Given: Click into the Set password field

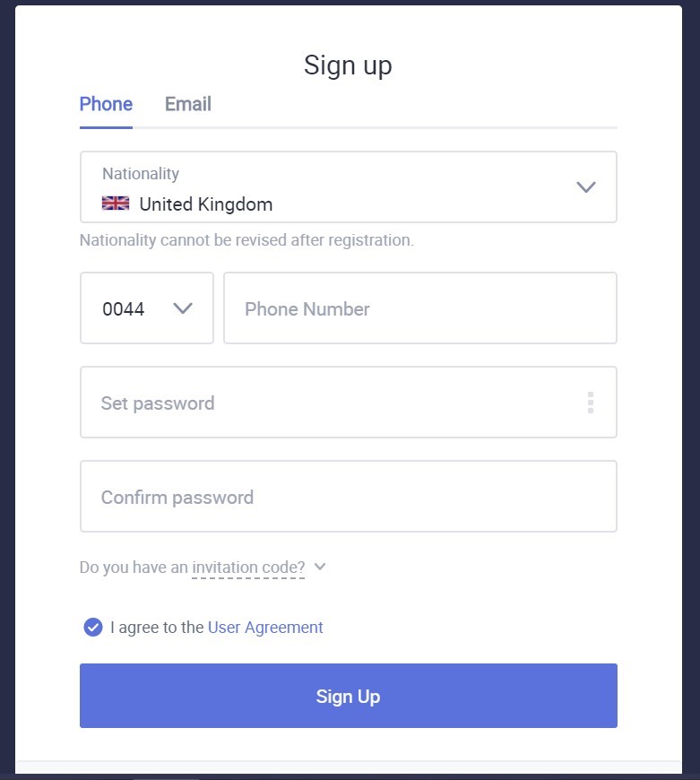Looking at the screenshot, I should tap(349, 403).
